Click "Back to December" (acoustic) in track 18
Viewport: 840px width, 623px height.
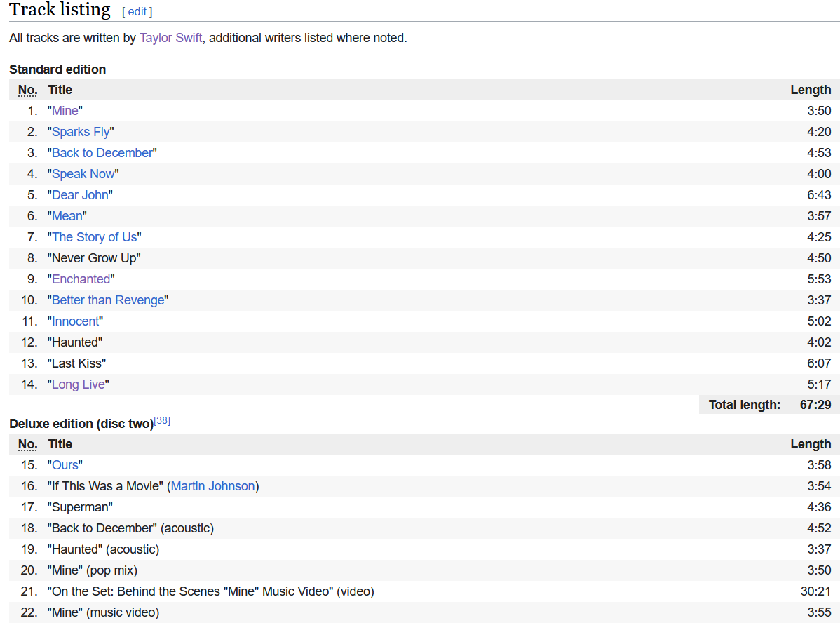(130, 529)
